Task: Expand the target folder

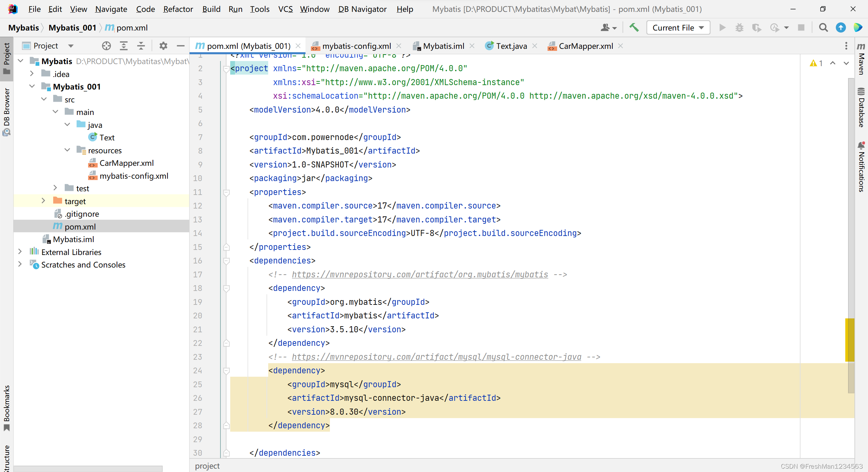Action: pyautogui.click(x=43, y=201)
